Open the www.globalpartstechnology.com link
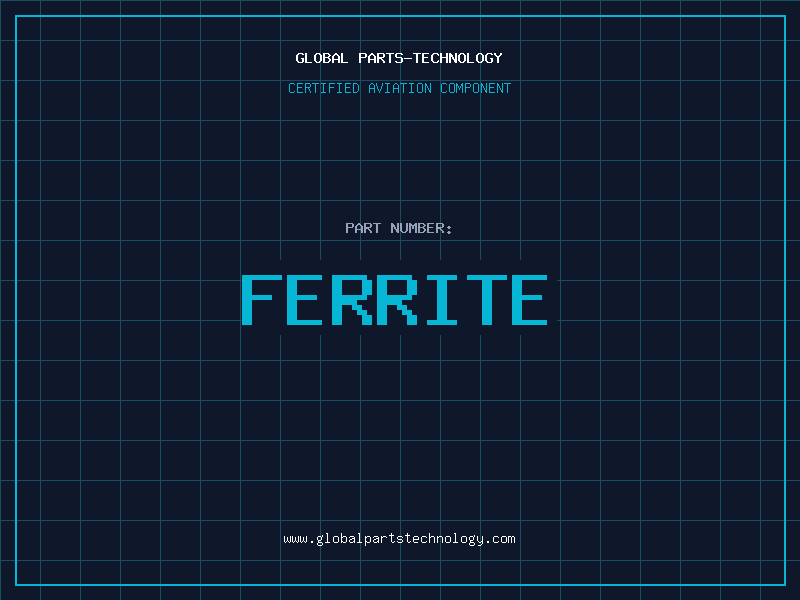The image size is (800, 600). click(x=399, y=539)
